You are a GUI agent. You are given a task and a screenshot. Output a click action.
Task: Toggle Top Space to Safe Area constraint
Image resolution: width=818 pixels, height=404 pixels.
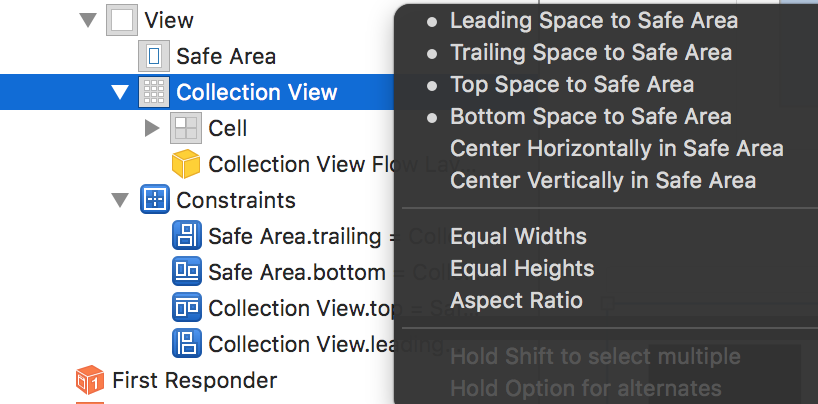coord(572,84)
